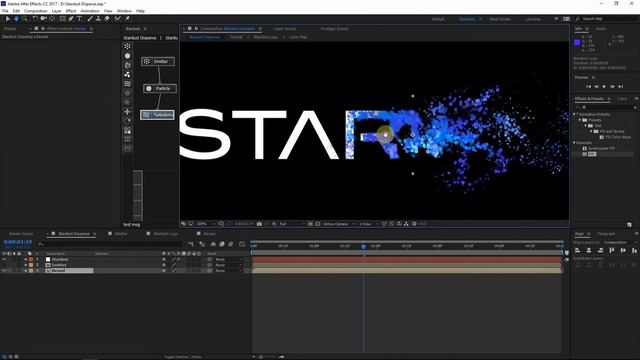Hide the Reveal layer eye toggle
The width and height of the screenshot is (640, 360).
coord(4,270)
